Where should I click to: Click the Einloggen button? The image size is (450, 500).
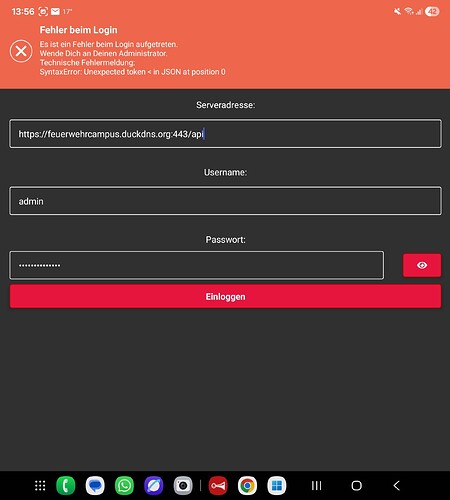[x=225, y=296]
